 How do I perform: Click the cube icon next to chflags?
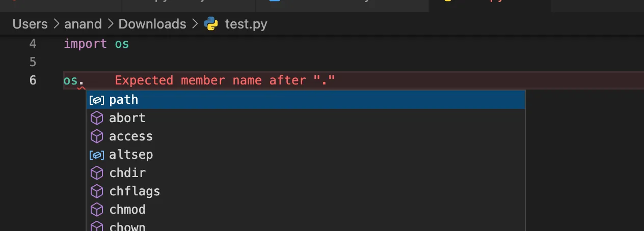[x=97, y=191]
